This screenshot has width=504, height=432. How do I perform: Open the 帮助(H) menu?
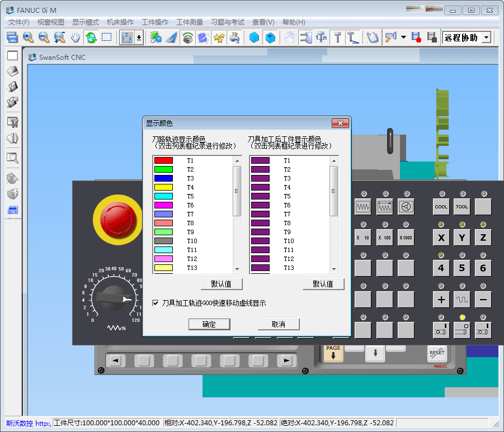click(x=294, y=22)
